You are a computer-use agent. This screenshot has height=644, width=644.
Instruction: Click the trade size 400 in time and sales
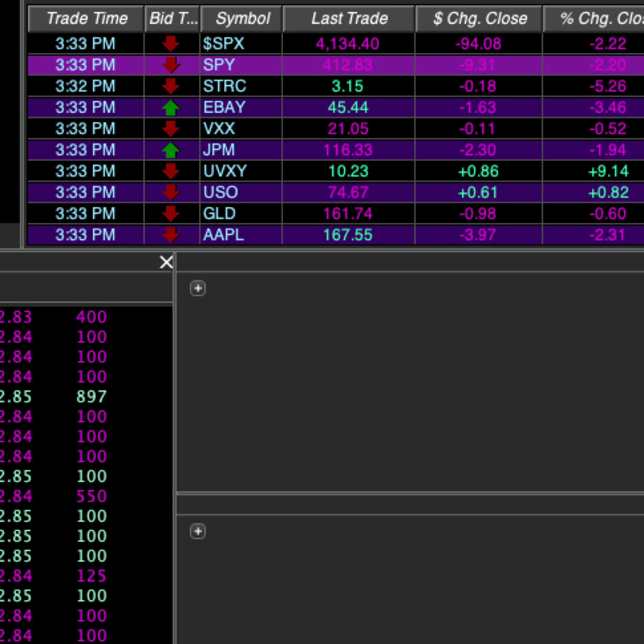click(x=91, y=317)
